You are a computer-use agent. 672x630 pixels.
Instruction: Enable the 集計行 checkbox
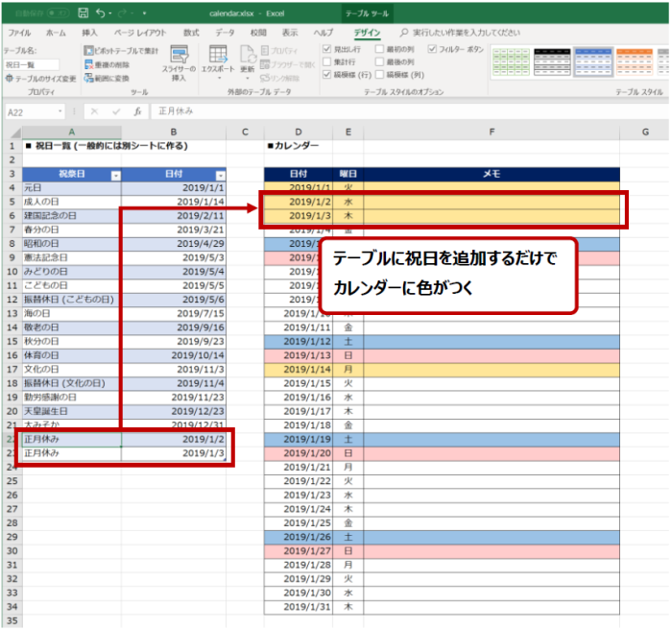pyautogui.click(x=328, y=61)
